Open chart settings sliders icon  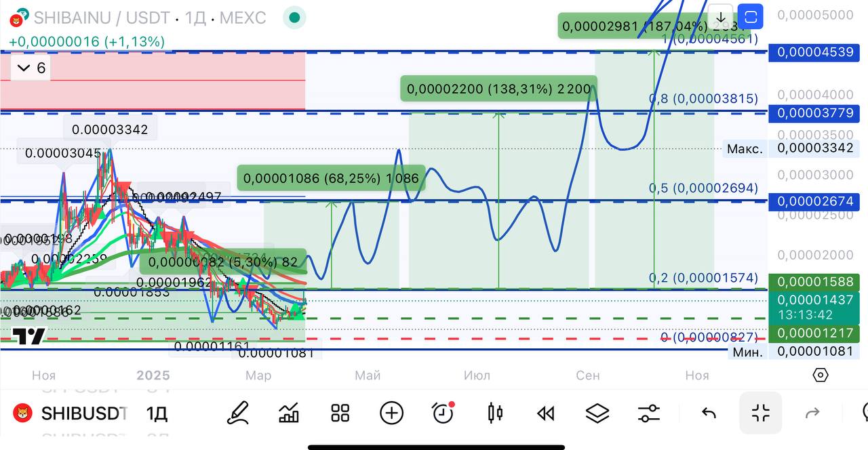[x=649, y=413]
